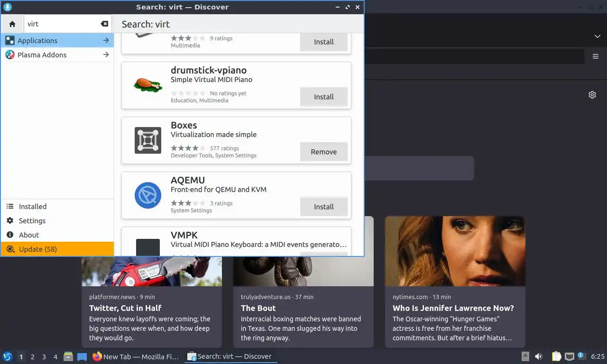Click Simple Virtual MIDI Piano text
The image size is (607, 364).
coord(212,80)
